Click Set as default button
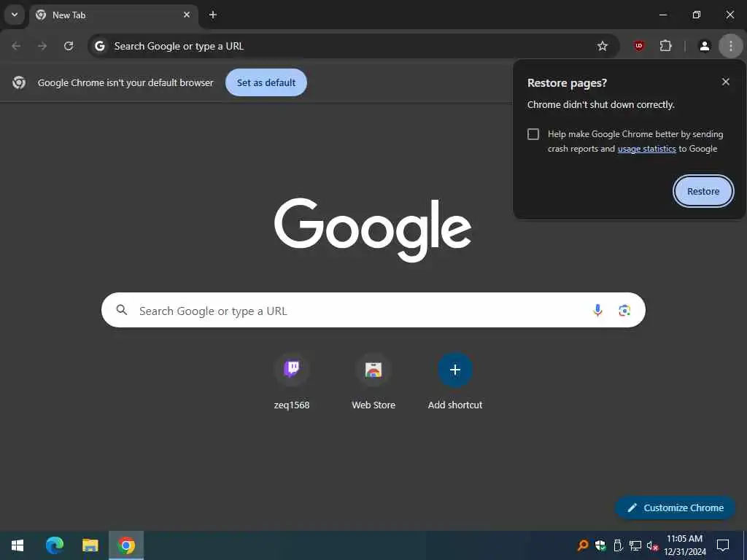Screen dimensions: 747x560 pyautogui.click(x=266, y=82)
